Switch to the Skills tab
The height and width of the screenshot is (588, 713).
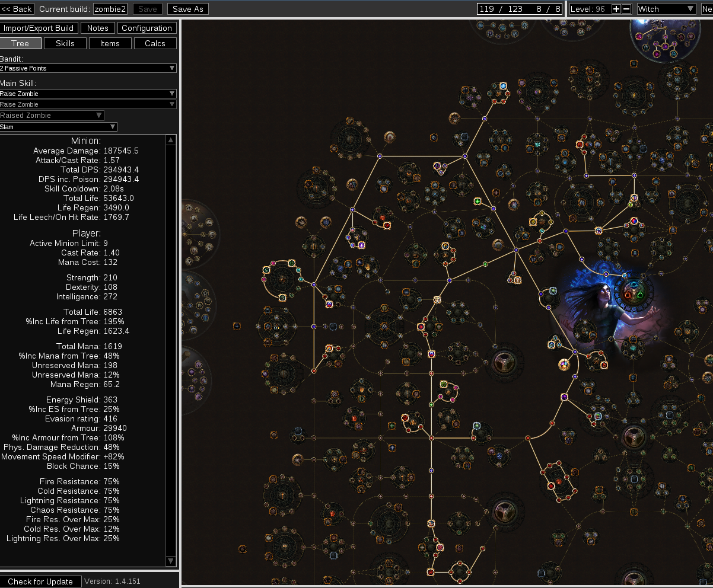pyautogui.click(x=65, y=43)
